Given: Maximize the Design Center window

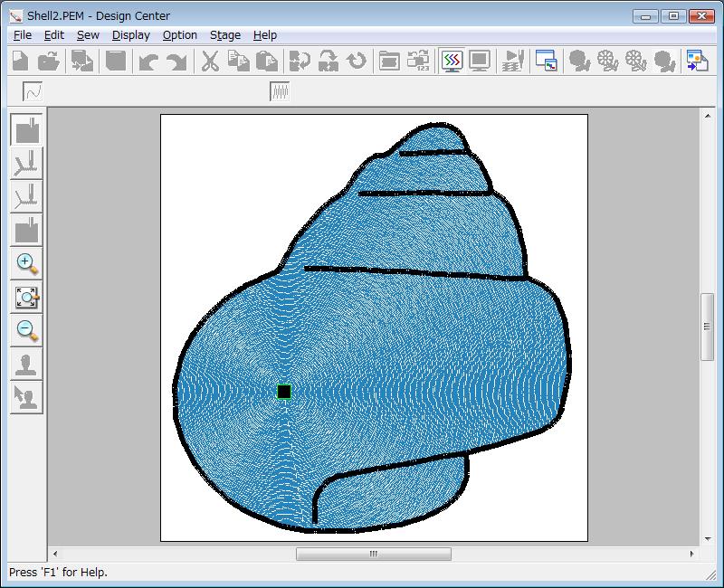Looking at the screenshot, I should 673,16.
